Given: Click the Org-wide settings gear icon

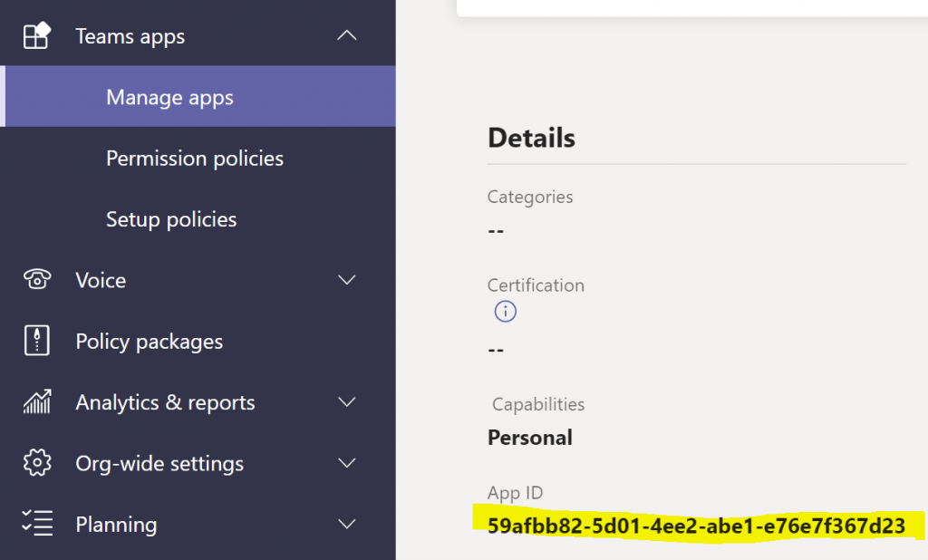Looking at the screenshot, I should 36,463.
